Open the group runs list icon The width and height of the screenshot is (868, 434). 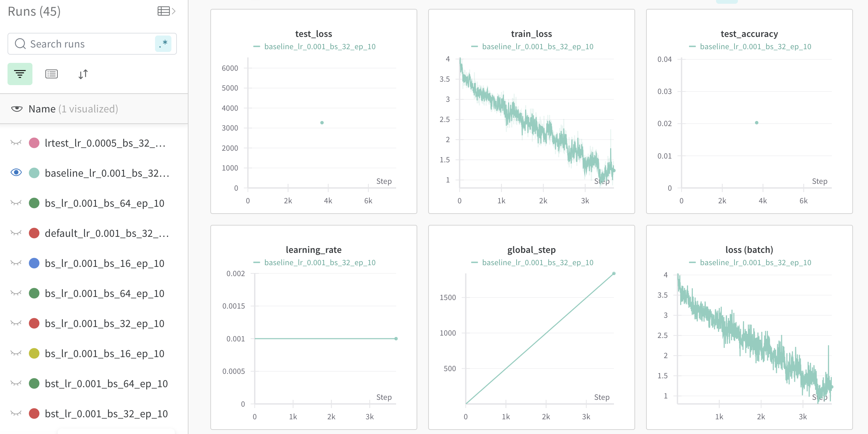52,74
